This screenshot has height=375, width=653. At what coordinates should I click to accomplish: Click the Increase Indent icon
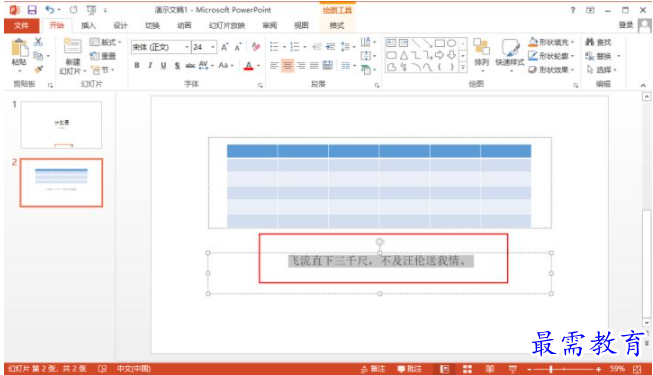point(330,47)
